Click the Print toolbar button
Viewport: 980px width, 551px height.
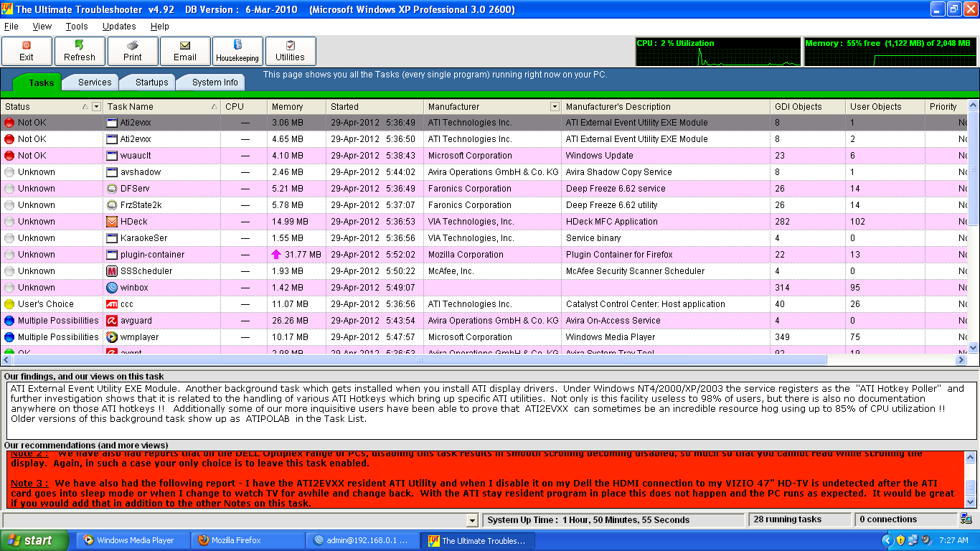pos(132,52)
